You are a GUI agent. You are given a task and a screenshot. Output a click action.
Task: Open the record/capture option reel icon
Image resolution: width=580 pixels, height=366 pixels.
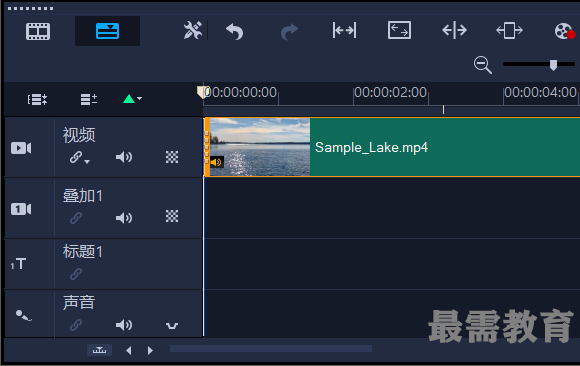564,31
